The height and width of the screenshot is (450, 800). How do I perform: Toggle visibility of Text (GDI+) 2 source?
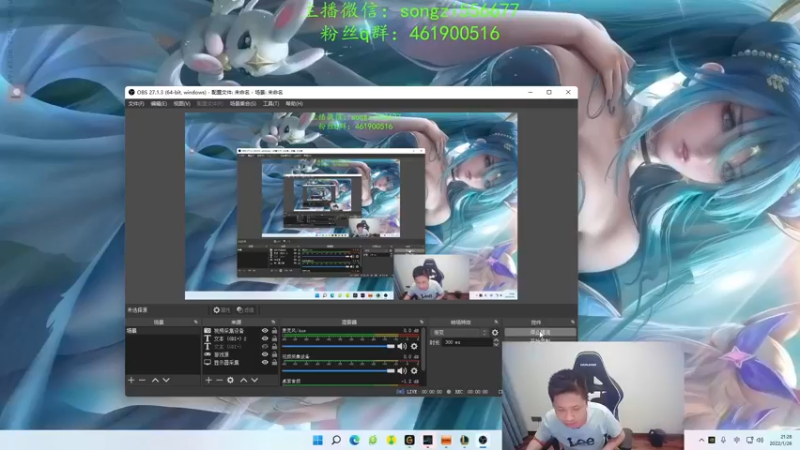[265, 339]
